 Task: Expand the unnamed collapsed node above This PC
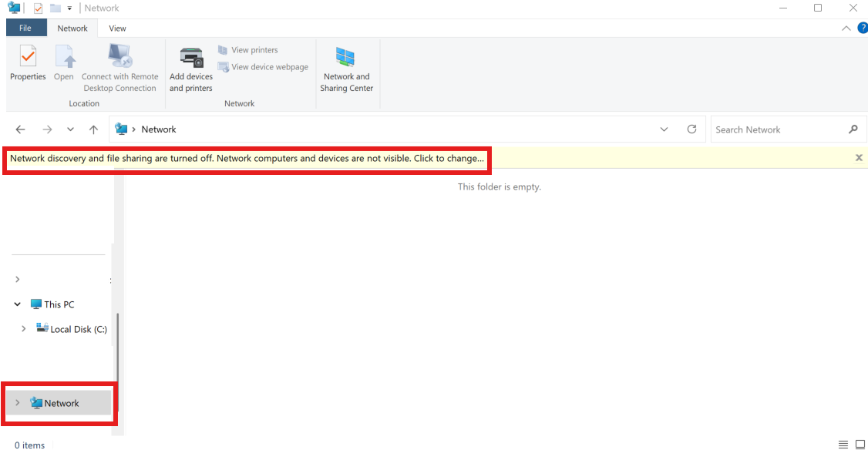point(18,279)
